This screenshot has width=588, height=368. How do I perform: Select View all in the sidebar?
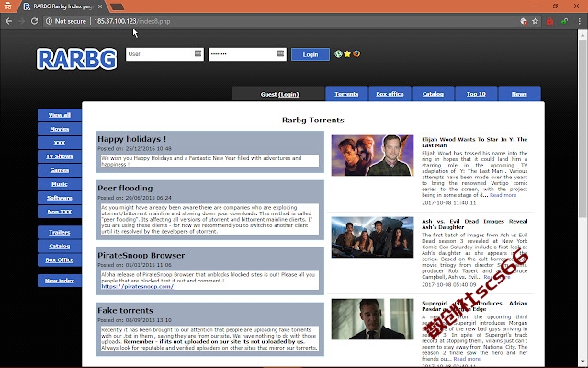click(x=59, y=115)
